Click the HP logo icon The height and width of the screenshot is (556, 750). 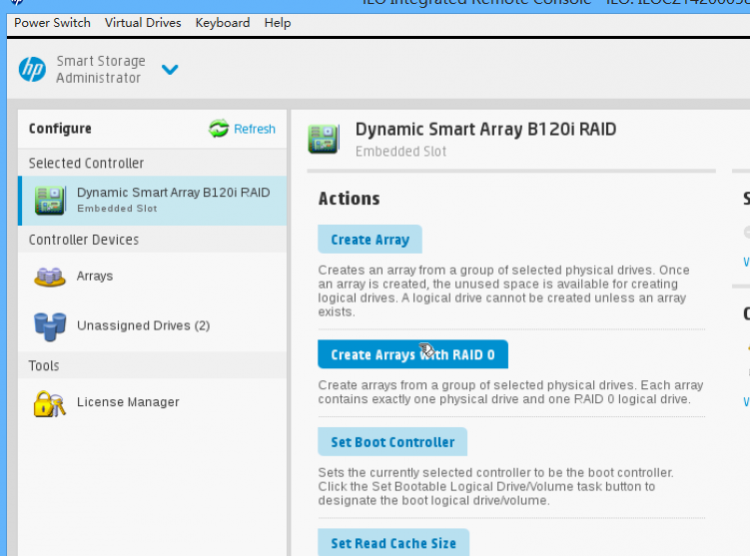pyautogui.click(x=33, y=69)
